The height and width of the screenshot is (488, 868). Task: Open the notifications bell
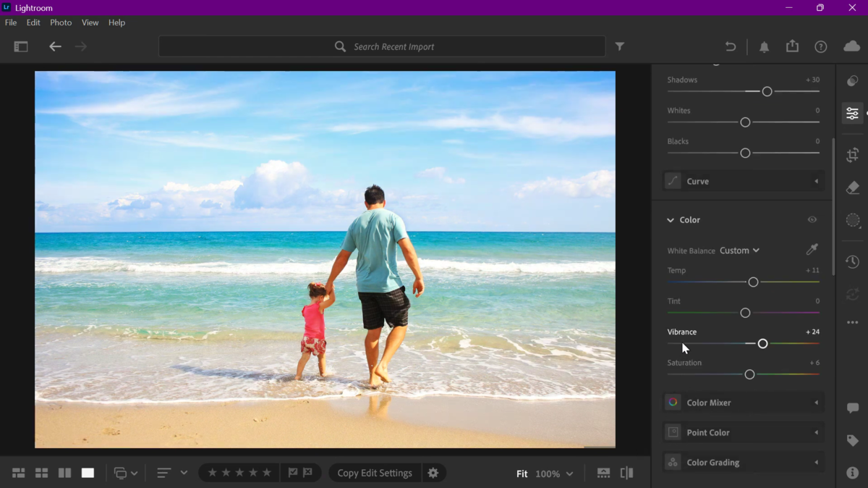(x=764, y=46)
